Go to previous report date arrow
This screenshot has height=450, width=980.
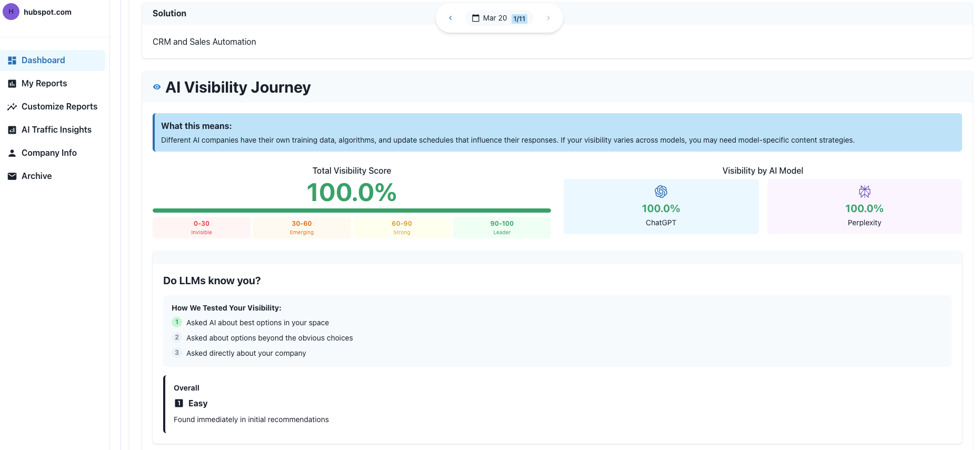451,18
